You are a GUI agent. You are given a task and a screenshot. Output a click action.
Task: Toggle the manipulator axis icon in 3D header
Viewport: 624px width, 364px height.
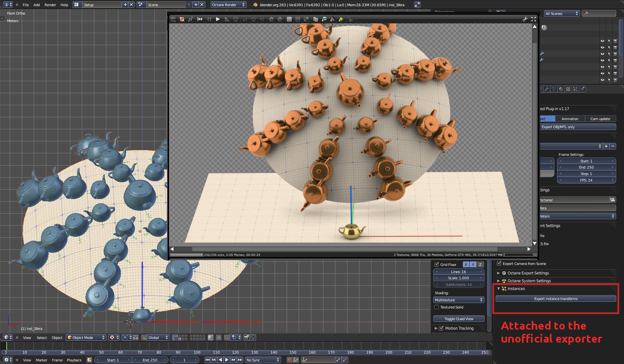[144, 337]
